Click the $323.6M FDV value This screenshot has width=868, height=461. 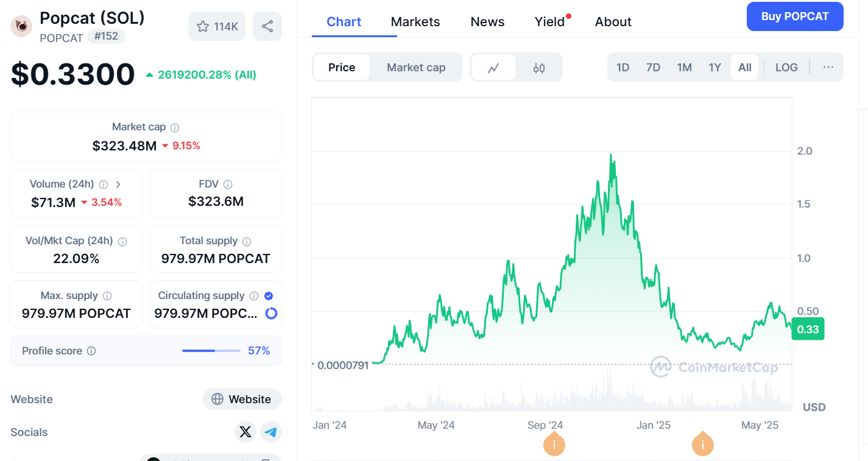point(216,202)
